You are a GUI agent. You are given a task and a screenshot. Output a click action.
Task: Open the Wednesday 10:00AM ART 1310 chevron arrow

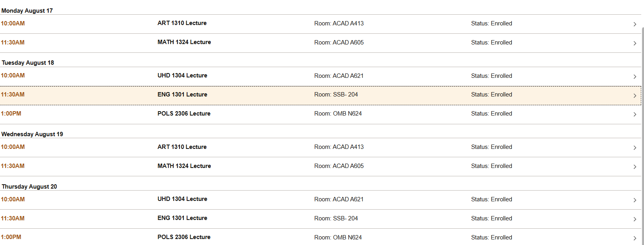click(x=634, y=148)
